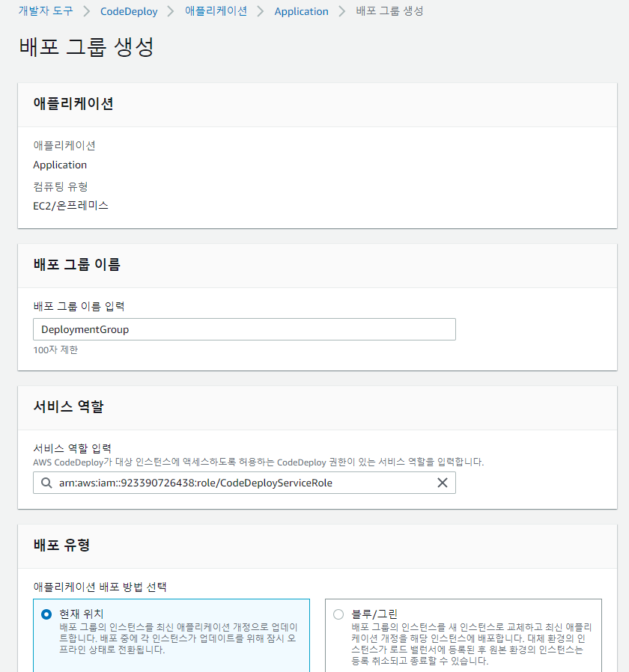Click the 컴퓨팅 유형 label
This screenshot has height=672, width=629.
tap(61, 186)
